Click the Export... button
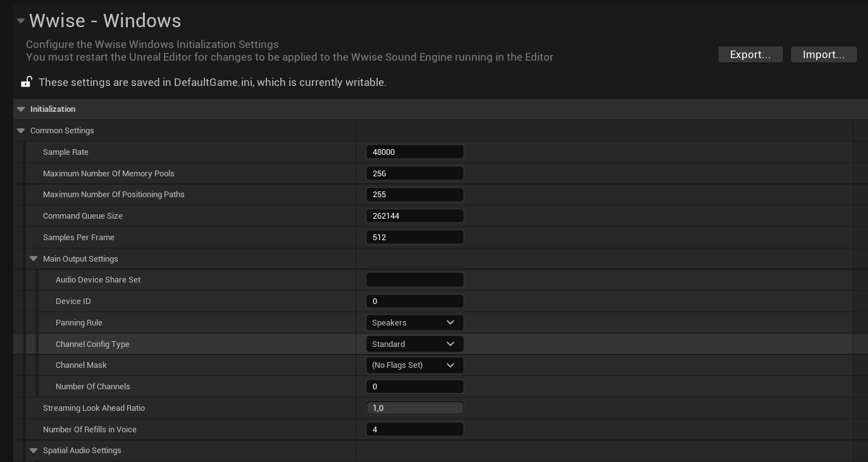The image size is (868, 462). [x=750, y=54]
